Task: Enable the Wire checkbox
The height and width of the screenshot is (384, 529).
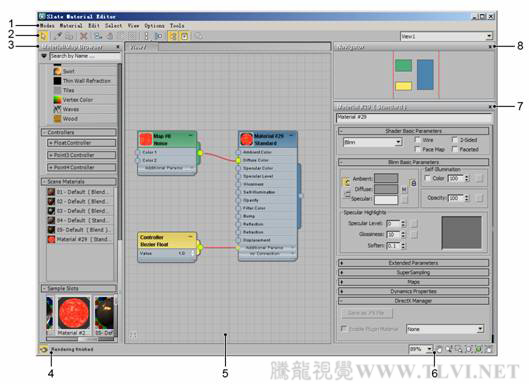Action: coord(418,139)
